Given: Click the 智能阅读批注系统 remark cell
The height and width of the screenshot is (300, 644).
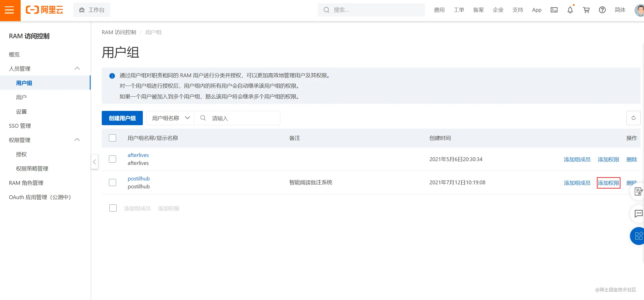Looking at the screenshot, I should pyautogui.click(x=311, y=182).
